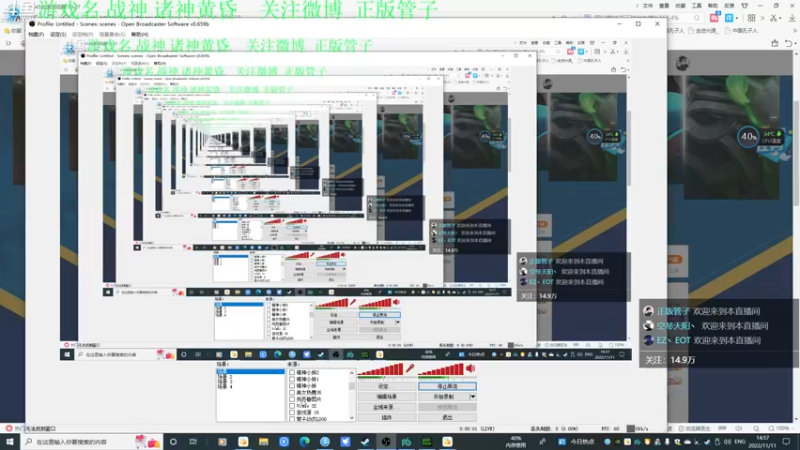Viewport: 800px width, 450px height.
Task: Open the streamer avatar in the browser page
Action: [x=683, y=63]
